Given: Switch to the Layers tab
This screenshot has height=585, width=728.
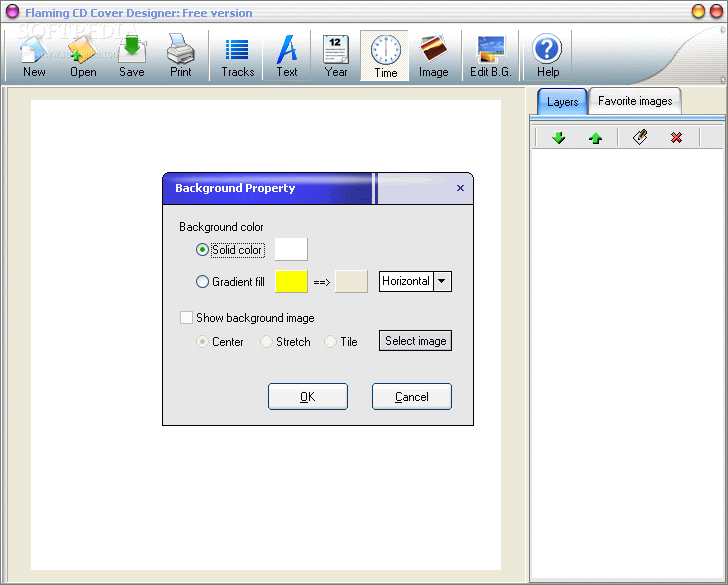Looking at the screenshot, I should pos(562,101).
